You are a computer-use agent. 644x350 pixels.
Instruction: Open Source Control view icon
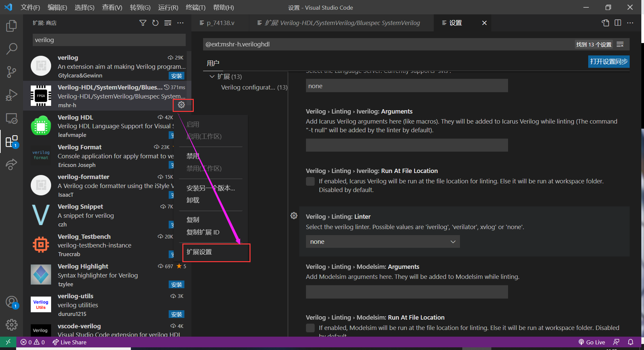(x=11, y=72)
